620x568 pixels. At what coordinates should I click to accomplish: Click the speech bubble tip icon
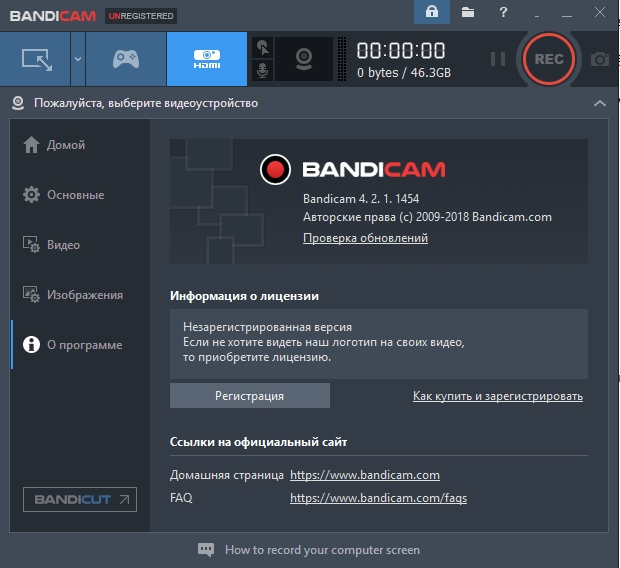pos(206,549)
